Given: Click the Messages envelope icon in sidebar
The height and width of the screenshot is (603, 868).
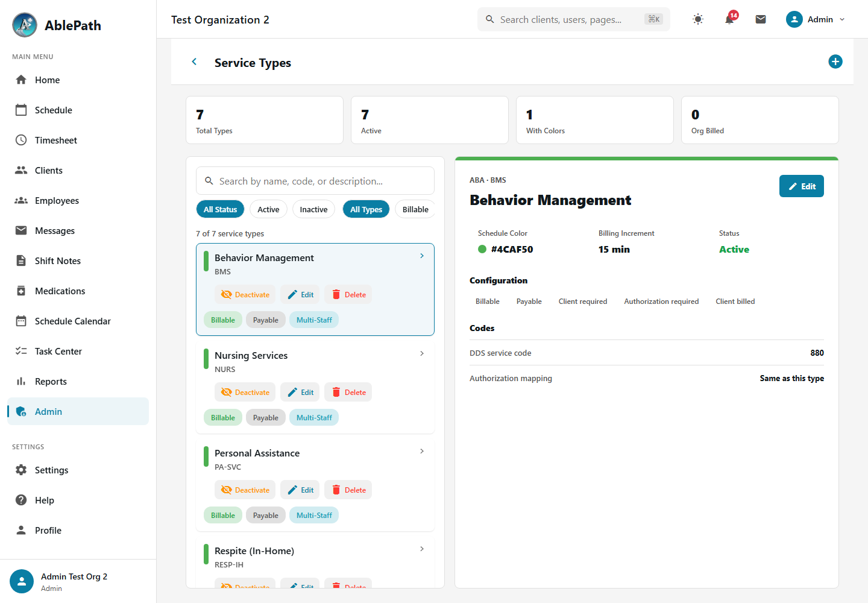Looking at the screenshot, I should (x=21, y=230).
